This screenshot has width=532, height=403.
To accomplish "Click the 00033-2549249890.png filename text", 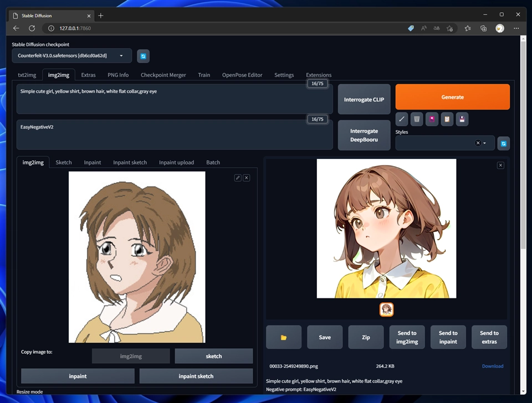I will (x=294, y=366).
